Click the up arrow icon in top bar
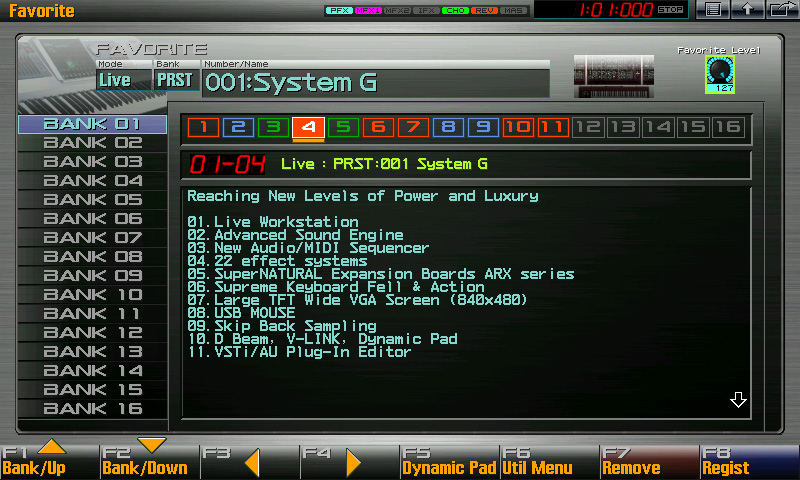 (x=747, y=9)
